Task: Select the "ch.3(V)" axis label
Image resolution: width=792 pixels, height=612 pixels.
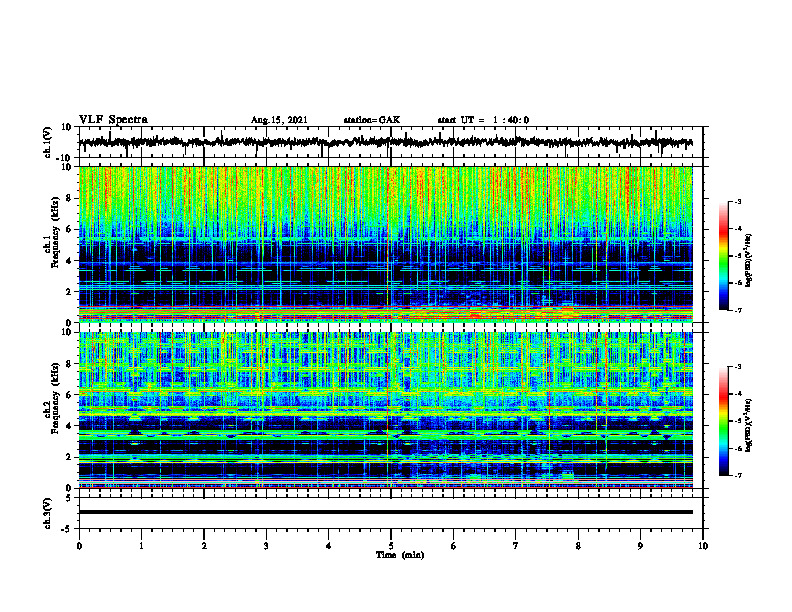Action: tap(47, 513)
